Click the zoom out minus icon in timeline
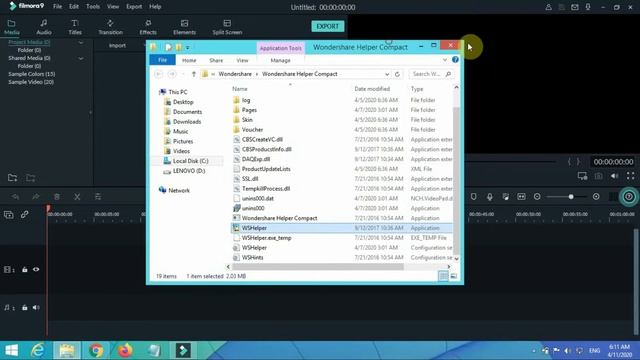 (537, 197)
